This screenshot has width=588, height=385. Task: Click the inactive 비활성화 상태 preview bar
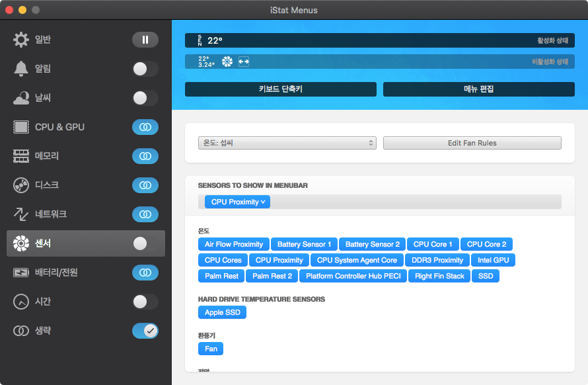point(380,62)
